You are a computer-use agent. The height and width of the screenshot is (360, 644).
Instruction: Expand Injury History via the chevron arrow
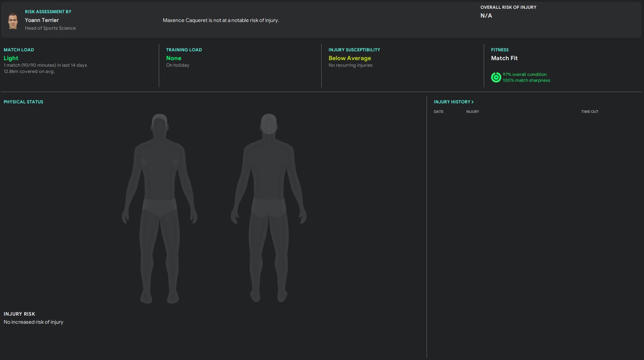pos(472,102)
